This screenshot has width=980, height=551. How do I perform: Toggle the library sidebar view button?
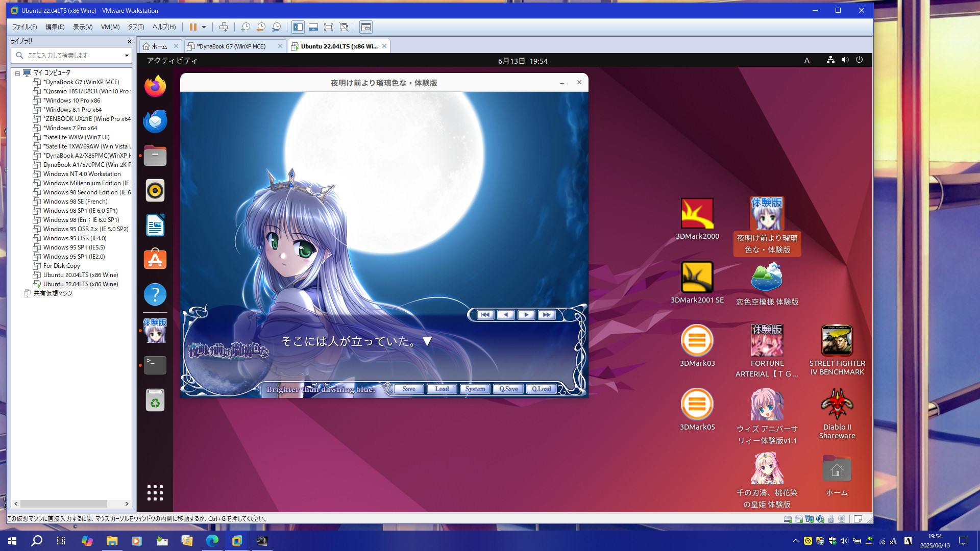click(298, 27)
